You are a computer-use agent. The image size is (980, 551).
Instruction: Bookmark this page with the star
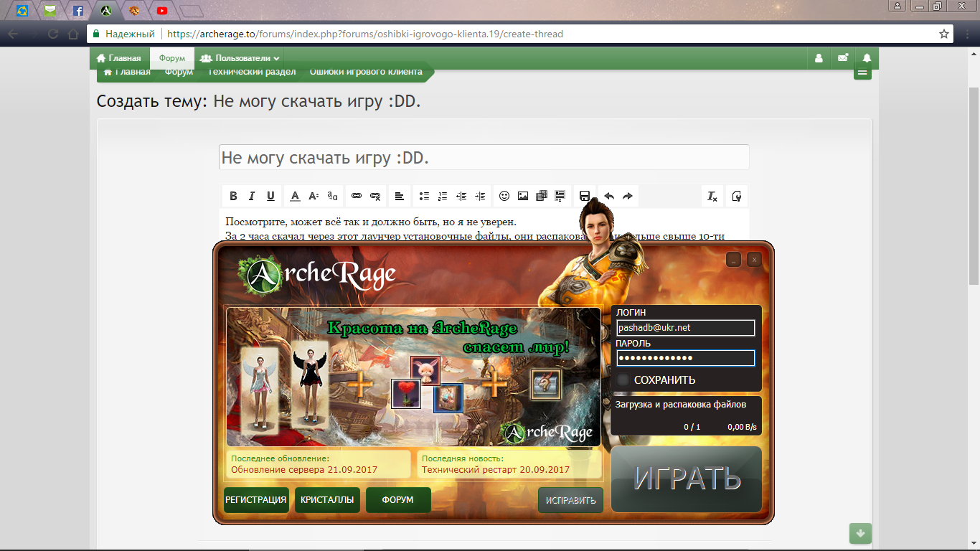[x=944, y=34]
